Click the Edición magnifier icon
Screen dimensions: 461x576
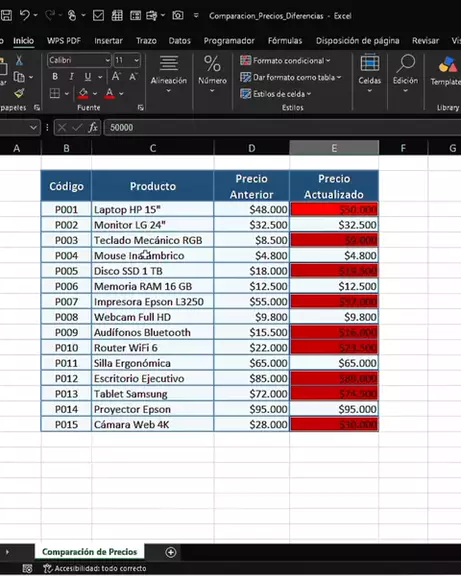pyautogui.click(x=406, y=73)
